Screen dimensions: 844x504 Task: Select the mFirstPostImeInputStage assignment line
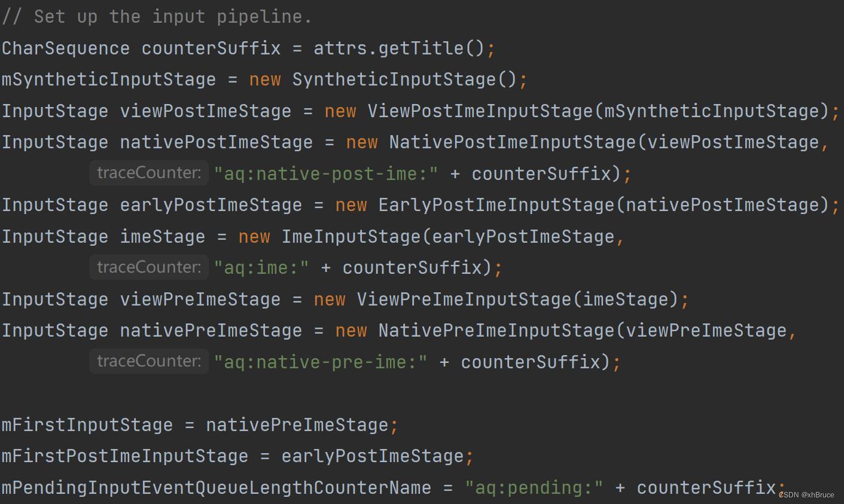(x=236, y=456)
